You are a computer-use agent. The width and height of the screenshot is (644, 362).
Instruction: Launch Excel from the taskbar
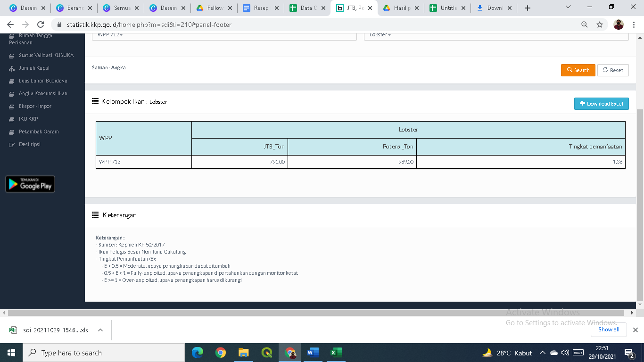(336, 353)
